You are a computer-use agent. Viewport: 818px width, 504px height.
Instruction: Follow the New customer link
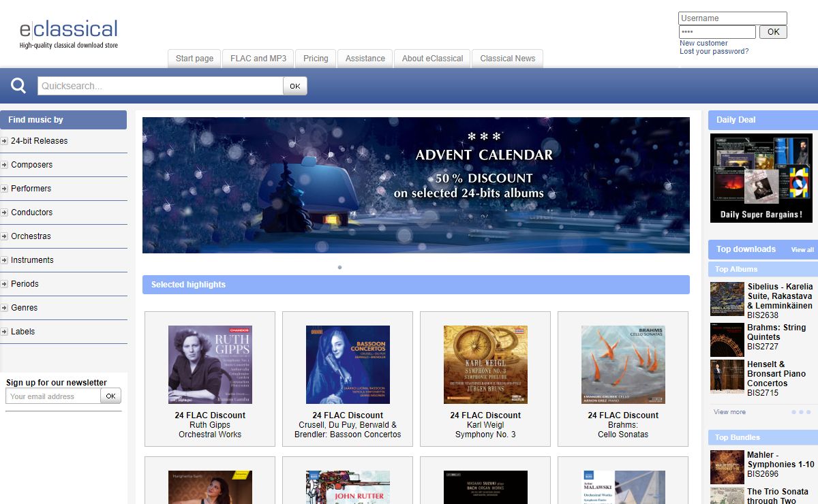703,43
